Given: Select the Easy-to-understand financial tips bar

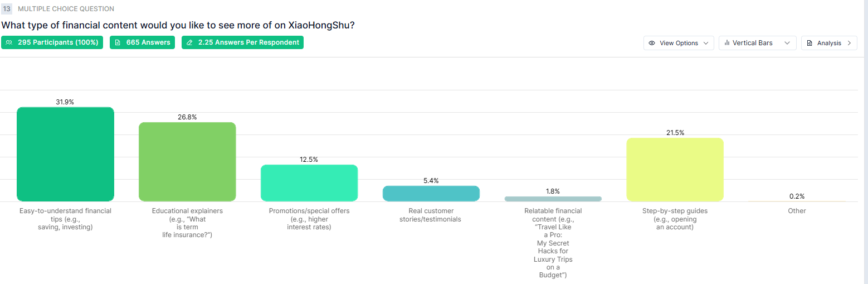Looking at the screenshot, I should (65, 154).
